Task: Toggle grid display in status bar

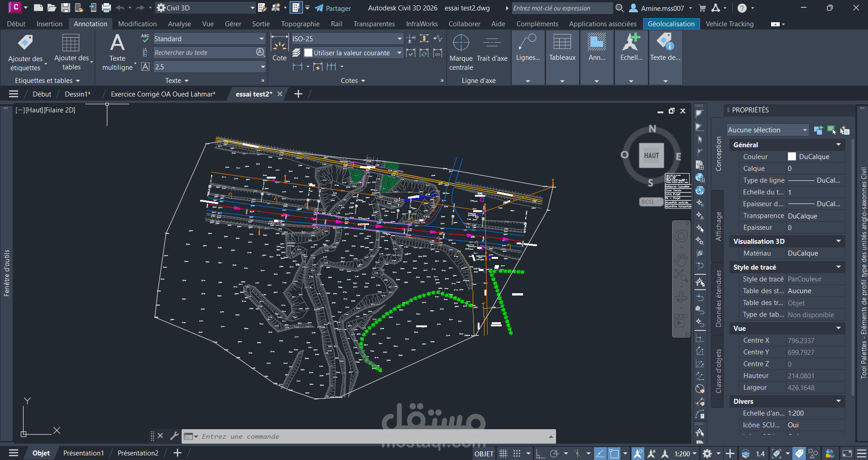Action: coord(503,453)
